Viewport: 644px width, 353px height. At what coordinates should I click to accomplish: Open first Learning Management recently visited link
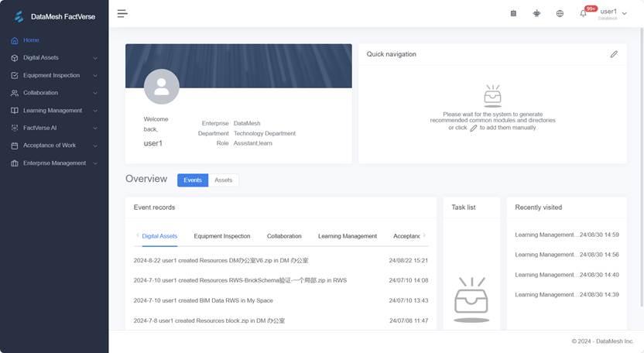546,235
